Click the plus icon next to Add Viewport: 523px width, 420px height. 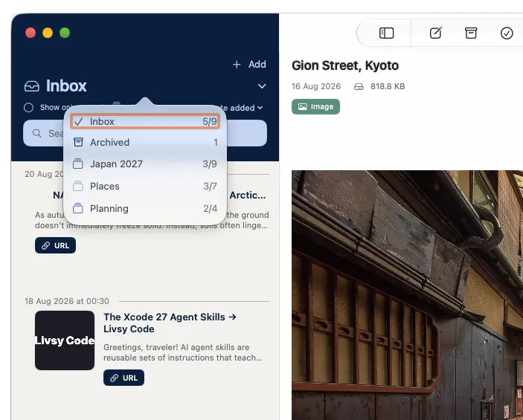coord(237,65)
